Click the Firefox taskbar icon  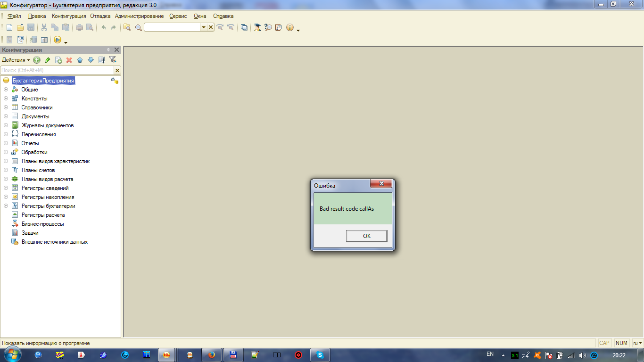click(211, 355)
